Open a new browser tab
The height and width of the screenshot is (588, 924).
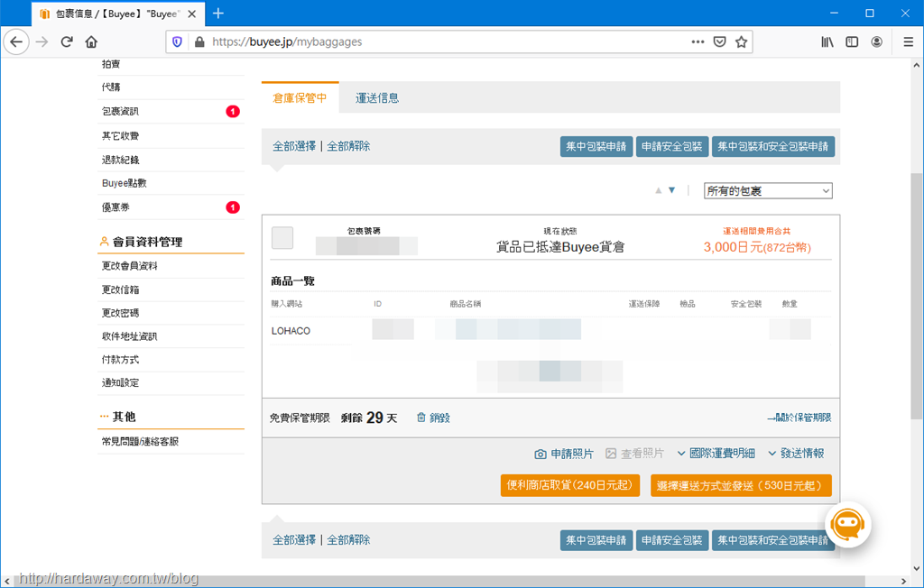pos(218,14)
